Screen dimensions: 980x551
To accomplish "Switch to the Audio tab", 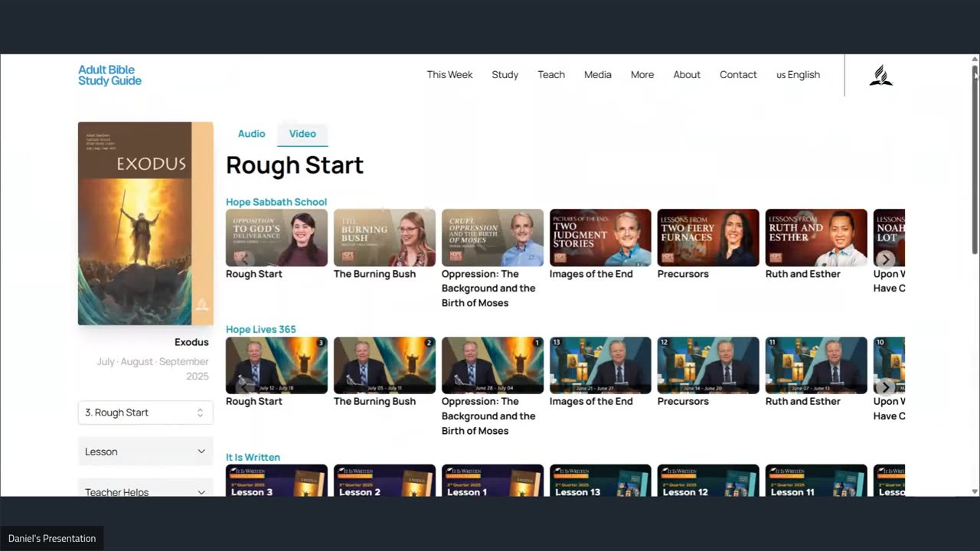I will [x=251, y=133].
